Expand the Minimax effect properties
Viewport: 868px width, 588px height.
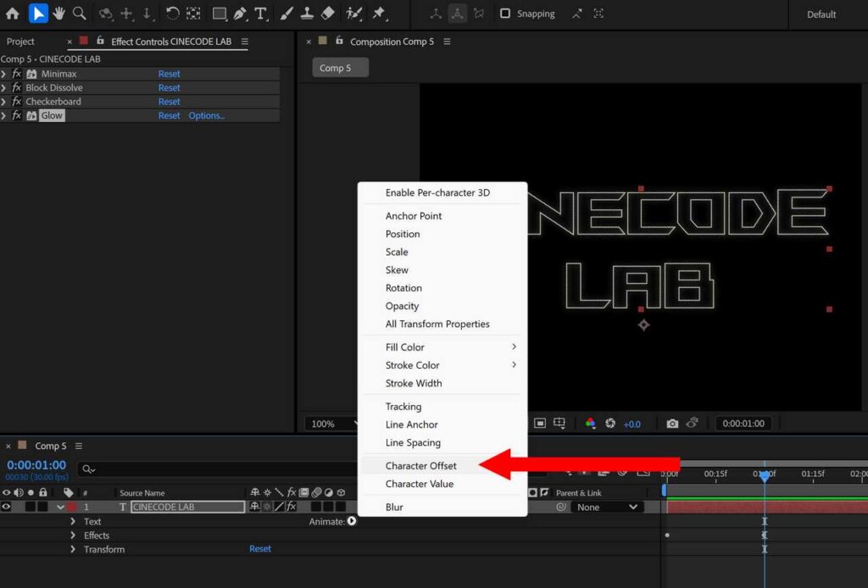4,74
